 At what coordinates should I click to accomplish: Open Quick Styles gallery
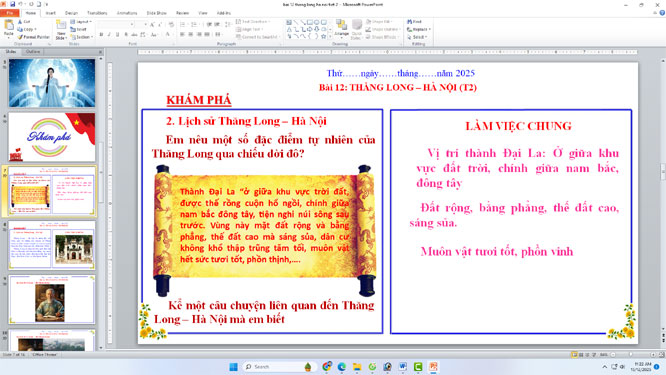coord(357,29)
